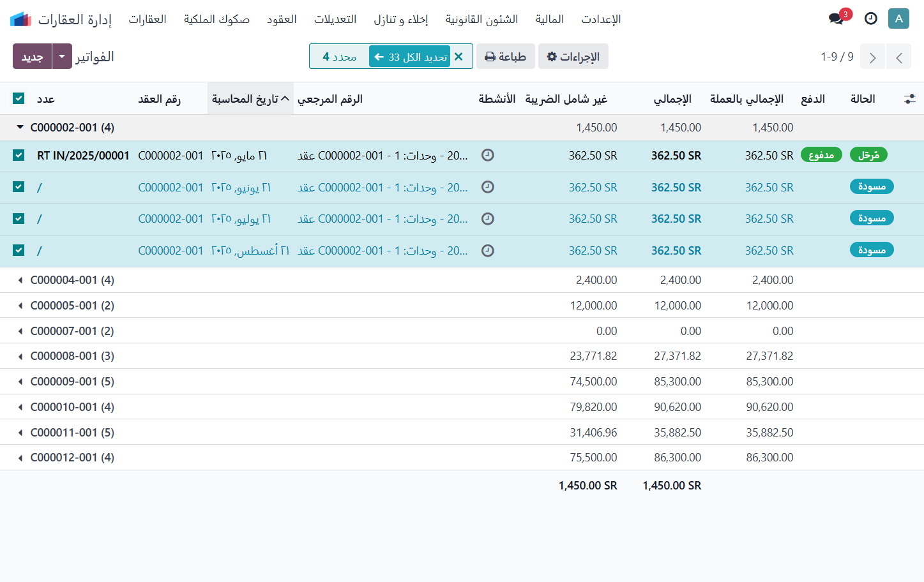This screenshot has height=582, width=924.
Task: Go to the previous page arrow
Action: (x=899, y=57)
